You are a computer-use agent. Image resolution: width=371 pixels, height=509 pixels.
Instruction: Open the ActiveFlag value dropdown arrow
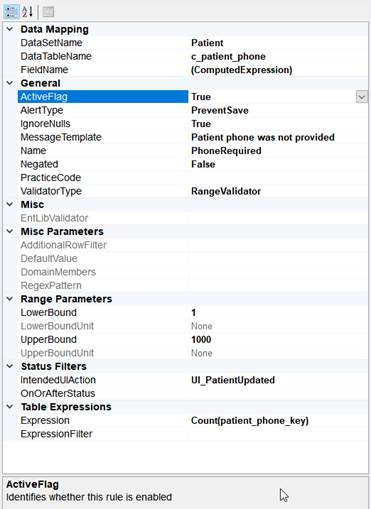point(361,97)
